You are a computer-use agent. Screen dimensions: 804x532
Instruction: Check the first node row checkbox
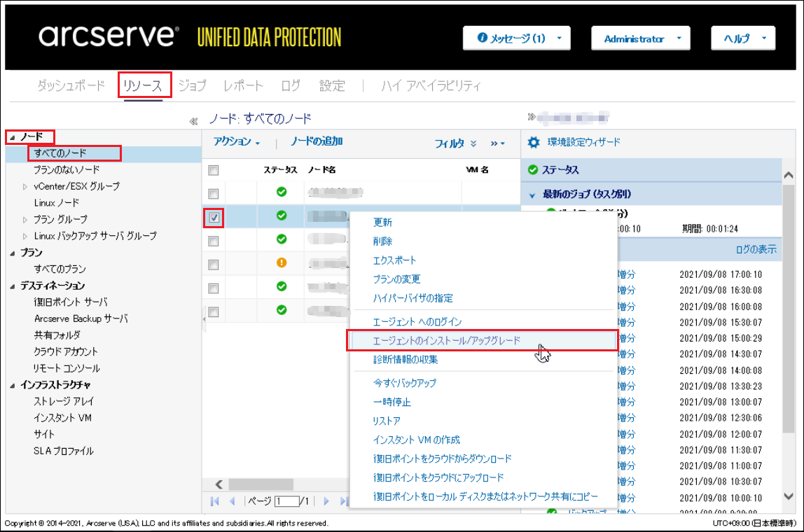[x=214, y=194]
